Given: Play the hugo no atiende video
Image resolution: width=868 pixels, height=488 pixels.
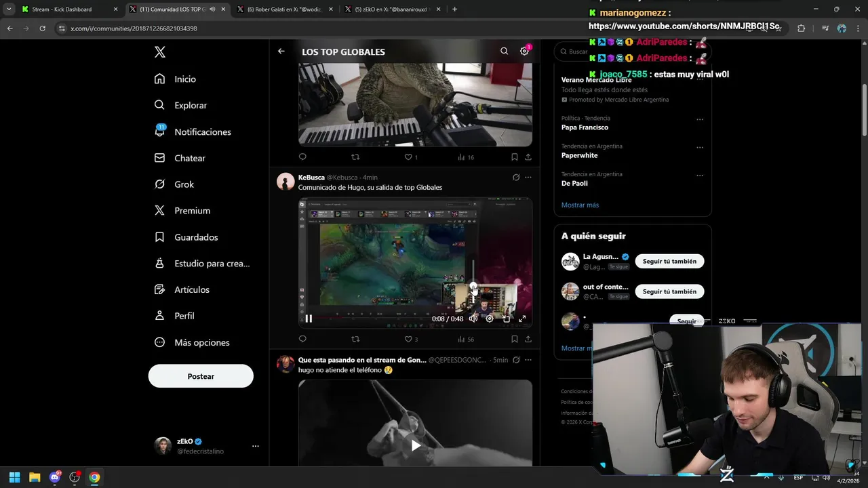Looking at the screenshot, I should [x=415, y=445].
